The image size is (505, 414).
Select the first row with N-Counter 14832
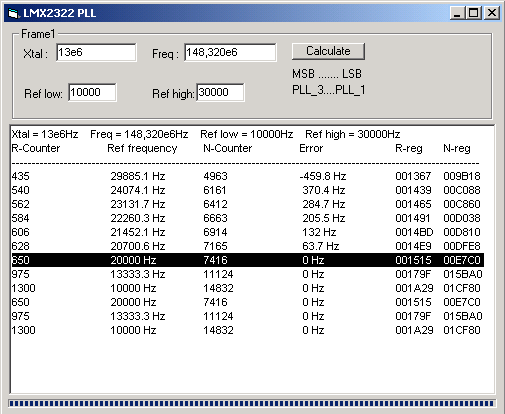247,288
